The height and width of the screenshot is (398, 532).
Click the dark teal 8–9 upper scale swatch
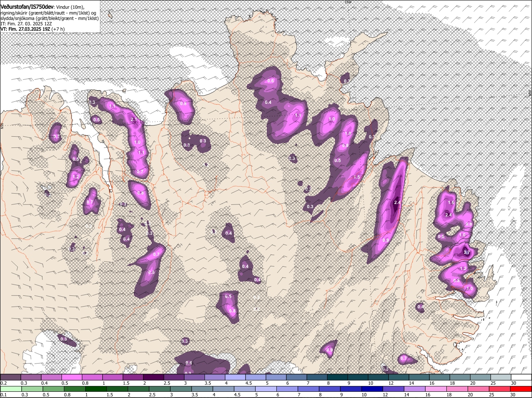click(x=337, y=377)
